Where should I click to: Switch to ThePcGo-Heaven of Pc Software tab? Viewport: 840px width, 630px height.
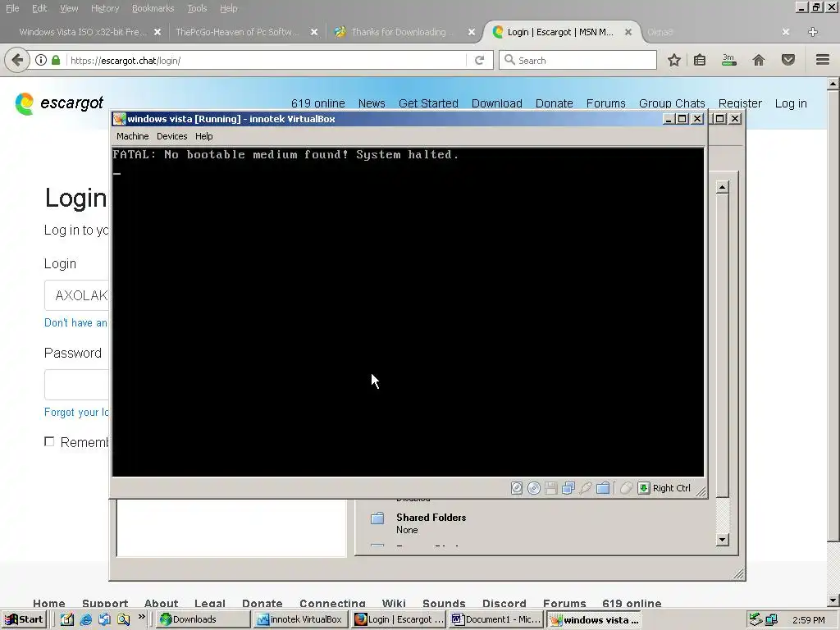coord(237,32)
